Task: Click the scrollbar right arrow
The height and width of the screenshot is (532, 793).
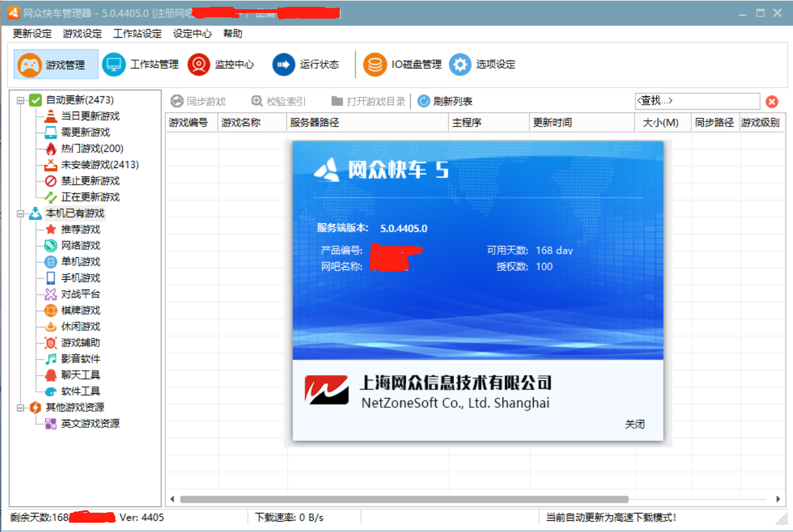Action: [x=778, y=499]
